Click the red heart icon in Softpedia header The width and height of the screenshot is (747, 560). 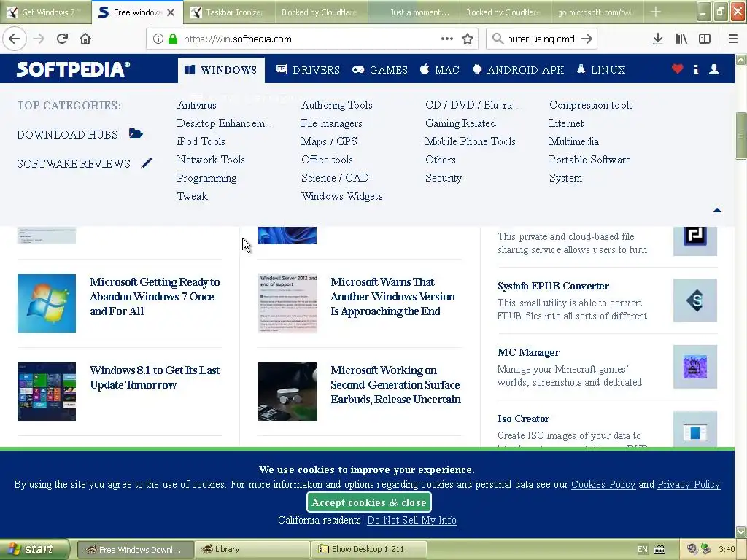[678, 69]
